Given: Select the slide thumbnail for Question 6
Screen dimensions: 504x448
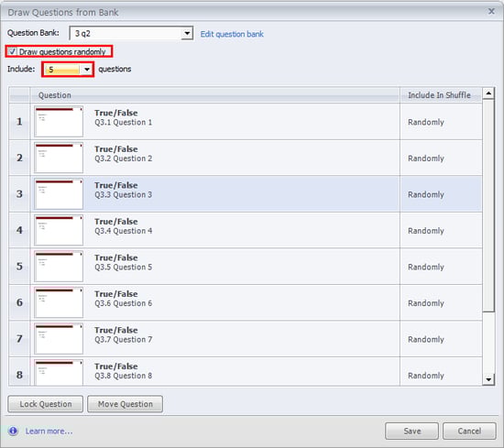Looking at the screenshot, I should (x=59, y=302).
